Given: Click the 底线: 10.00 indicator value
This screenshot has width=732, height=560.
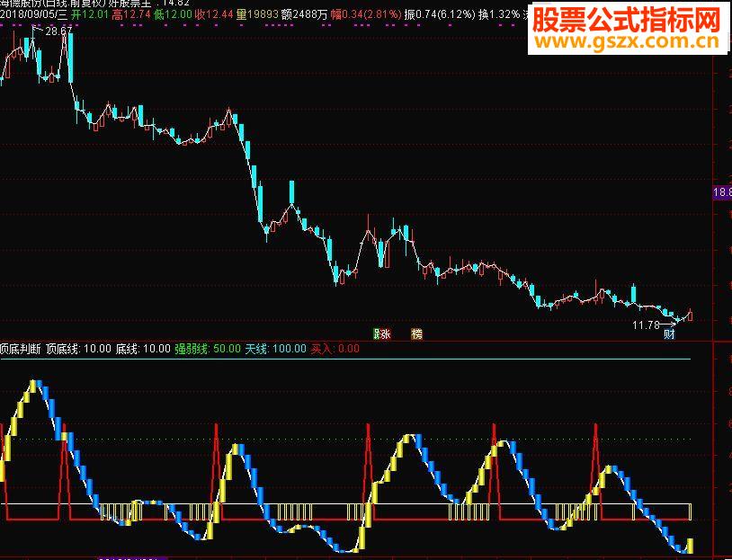Looking at the screenshot, I should pos(143,349).
